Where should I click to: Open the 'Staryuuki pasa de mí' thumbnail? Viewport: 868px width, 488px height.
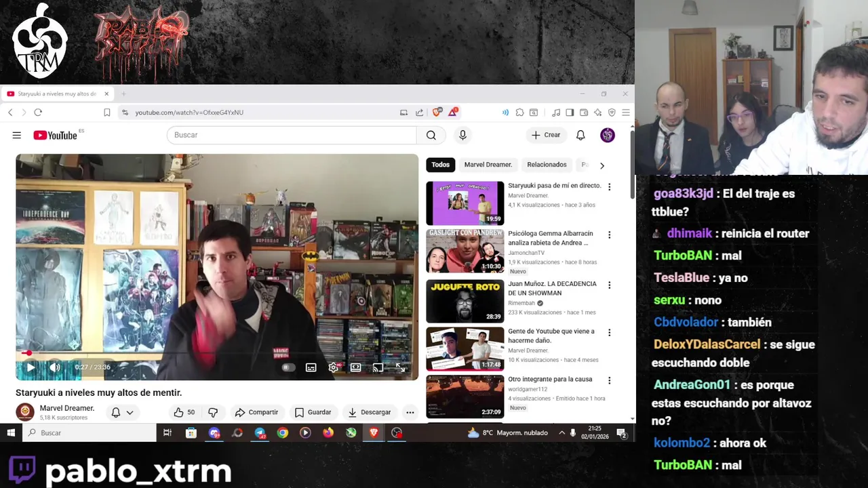click(x=465, y=203)
